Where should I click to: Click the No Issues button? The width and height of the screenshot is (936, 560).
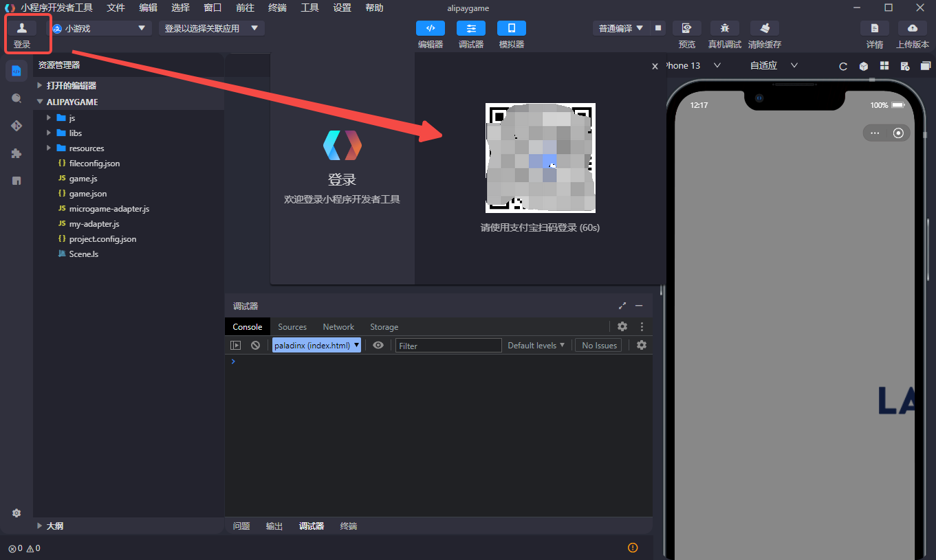tap(598, 346)
